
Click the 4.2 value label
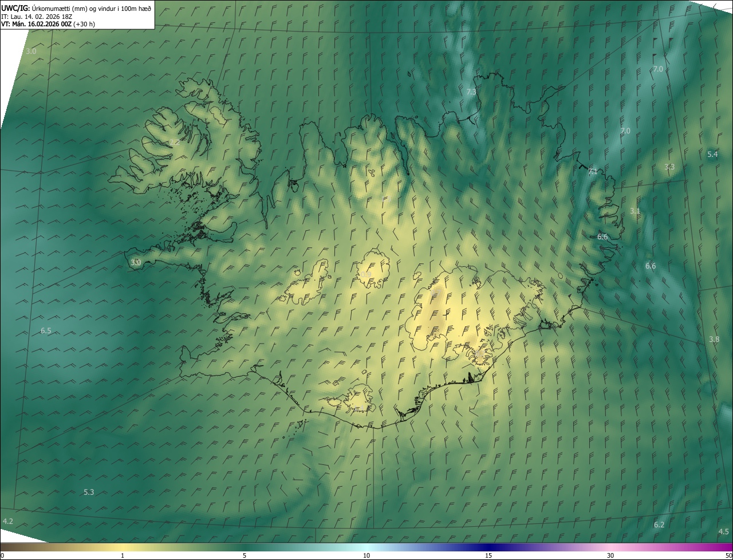[8, 521]
